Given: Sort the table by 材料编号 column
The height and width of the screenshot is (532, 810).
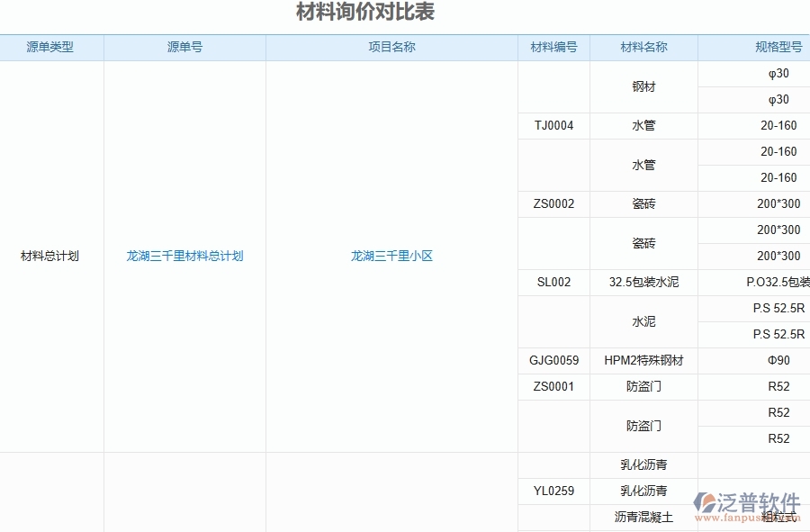Looking at the screenshot, I should click(x=553, y=47).
